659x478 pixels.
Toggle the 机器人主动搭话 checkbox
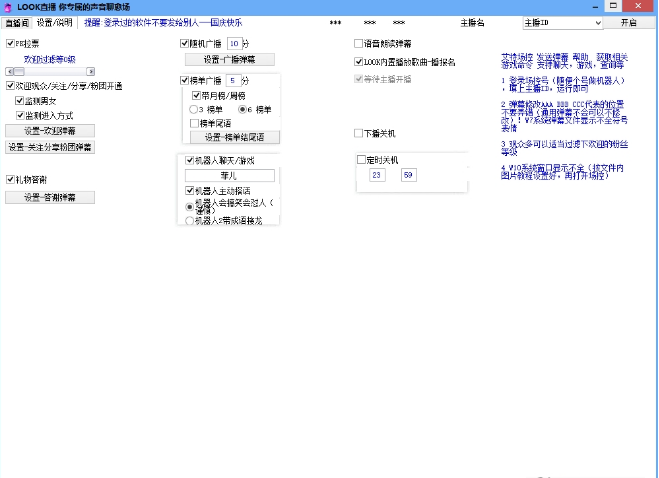pyautogui.click(x=190, y=190)
